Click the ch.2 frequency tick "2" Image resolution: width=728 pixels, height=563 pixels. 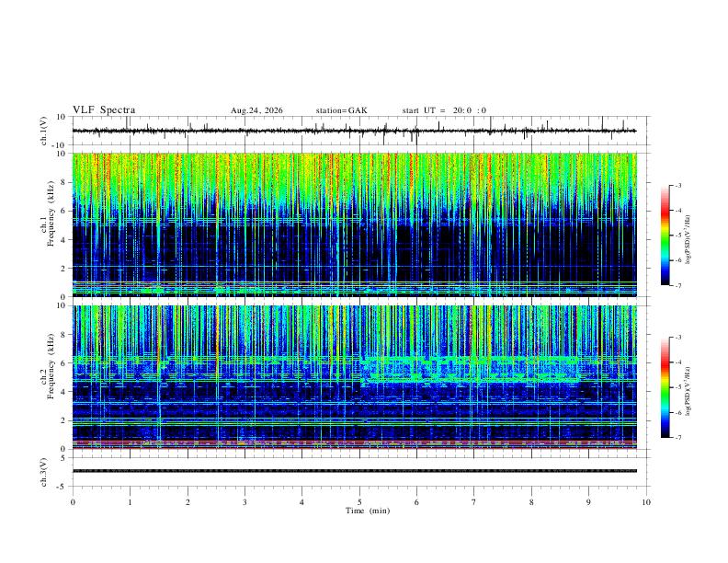(64, 420)
